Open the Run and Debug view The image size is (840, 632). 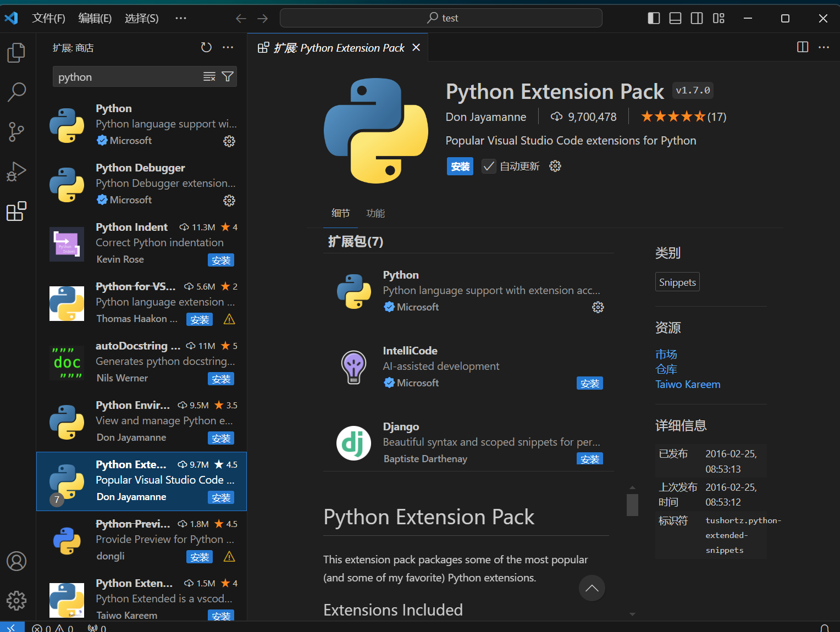[x=16, y=171]
